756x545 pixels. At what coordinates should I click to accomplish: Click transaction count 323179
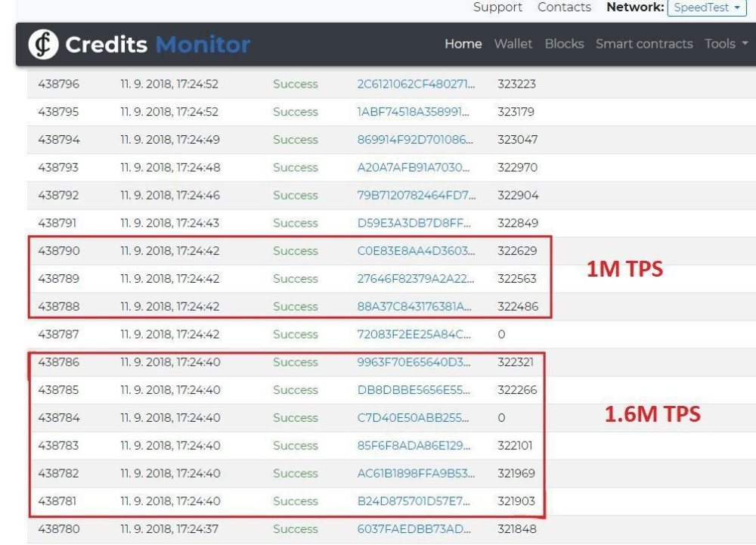pos(516,112)
